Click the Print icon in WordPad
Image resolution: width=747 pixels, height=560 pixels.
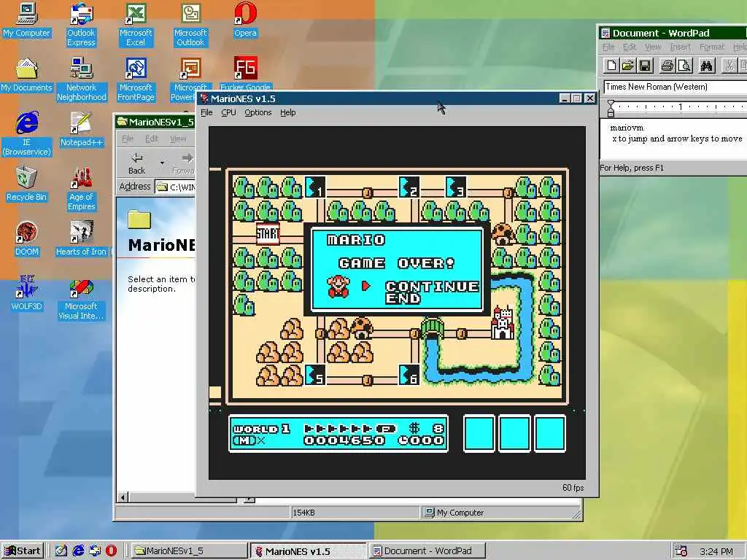667,66
